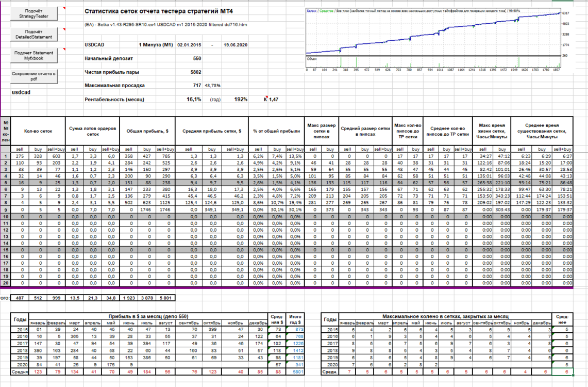
Task: Select totals profit cell 5 801
Action: 165,298
